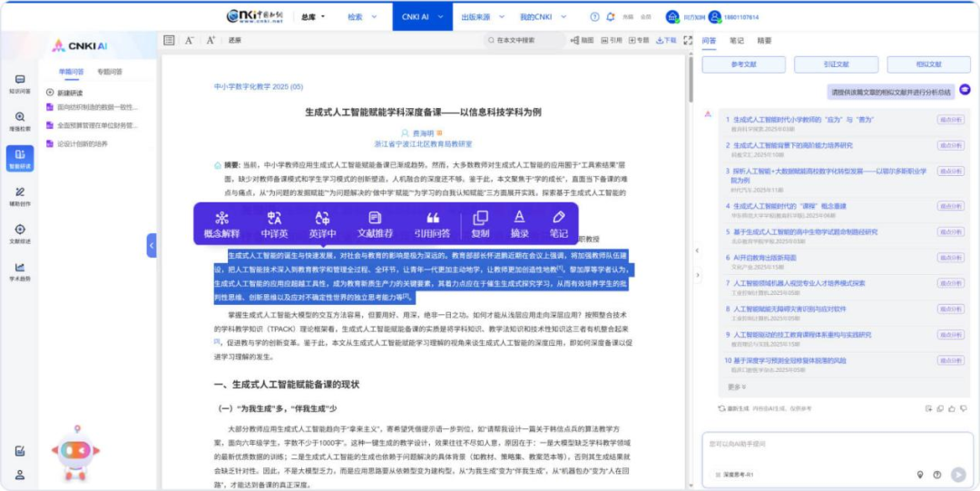Viewport: 980px width, 491px height.
Task: Switch to the 专题问答 tab
Action: (x=110, y=71)
